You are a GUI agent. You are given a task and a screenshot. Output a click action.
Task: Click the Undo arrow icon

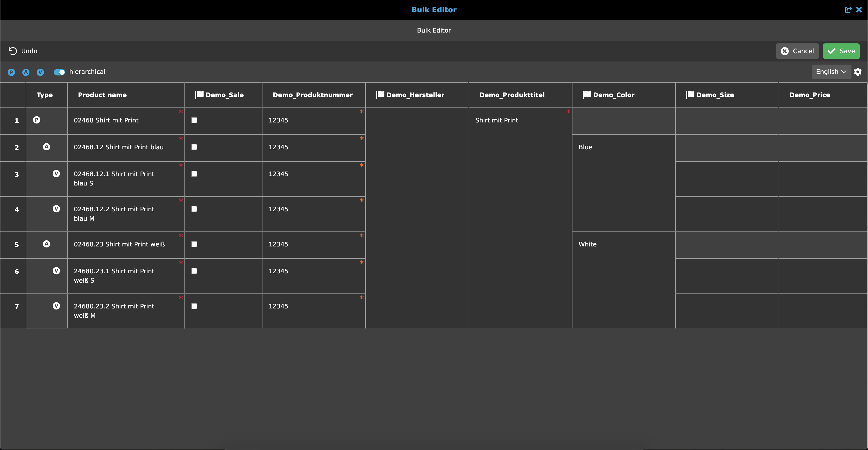coord(13,51)
